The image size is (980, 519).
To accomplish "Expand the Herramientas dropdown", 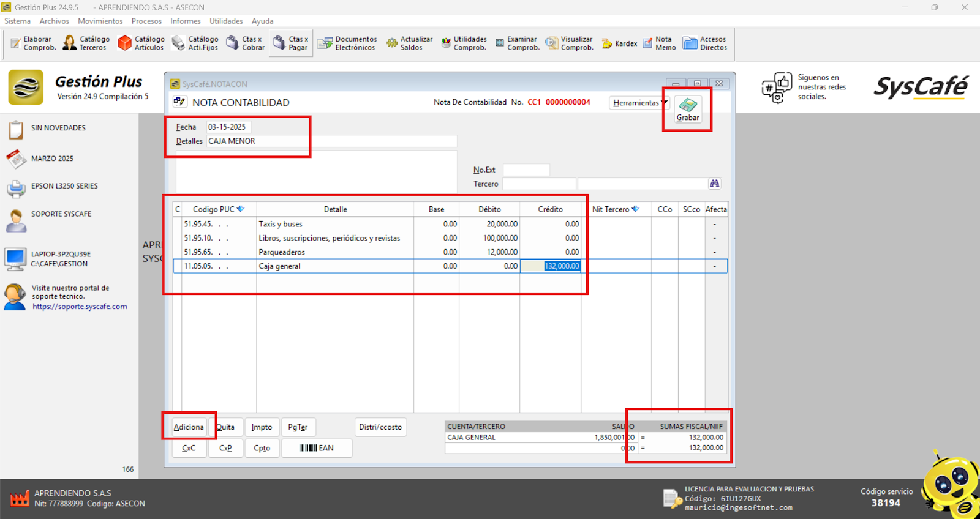I will coord(639,103).
